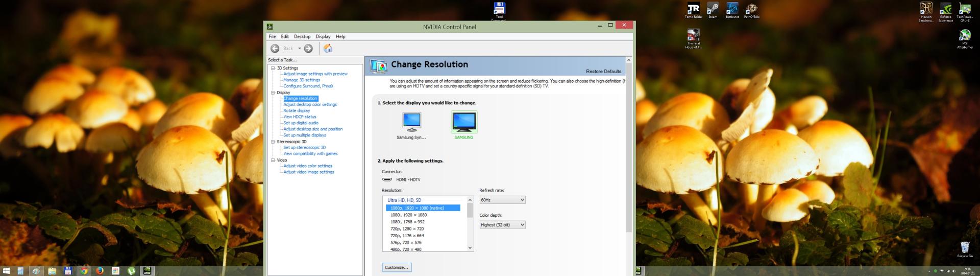The height and width of the screenshot is (276, 980).
Task: Show hidden system tray icons
Action: [x=929, y=271]
